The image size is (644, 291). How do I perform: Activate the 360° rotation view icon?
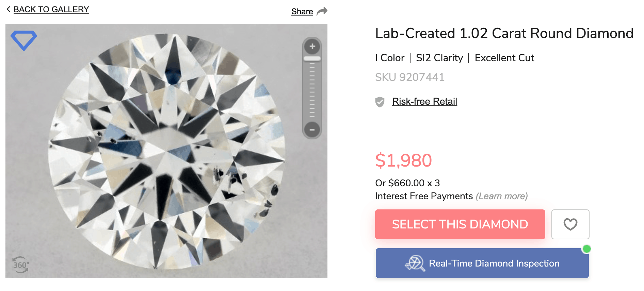point(21,265)
